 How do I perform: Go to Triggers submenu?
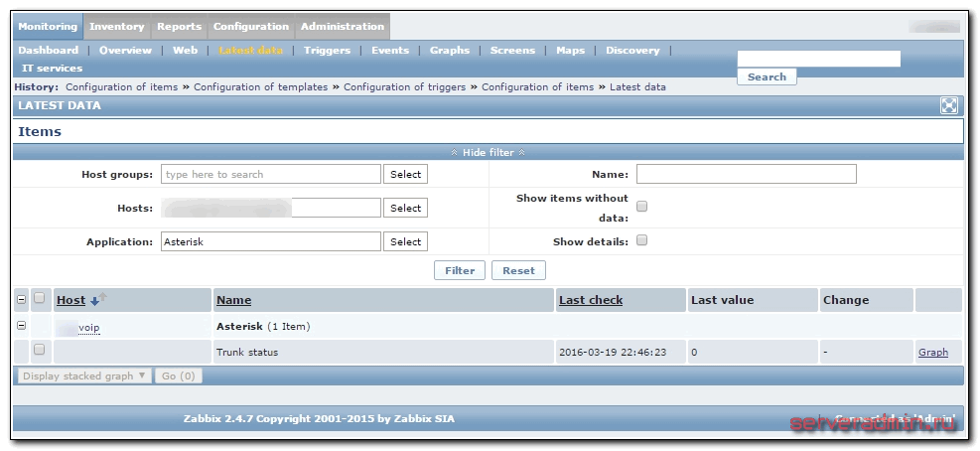coord(327,50)
